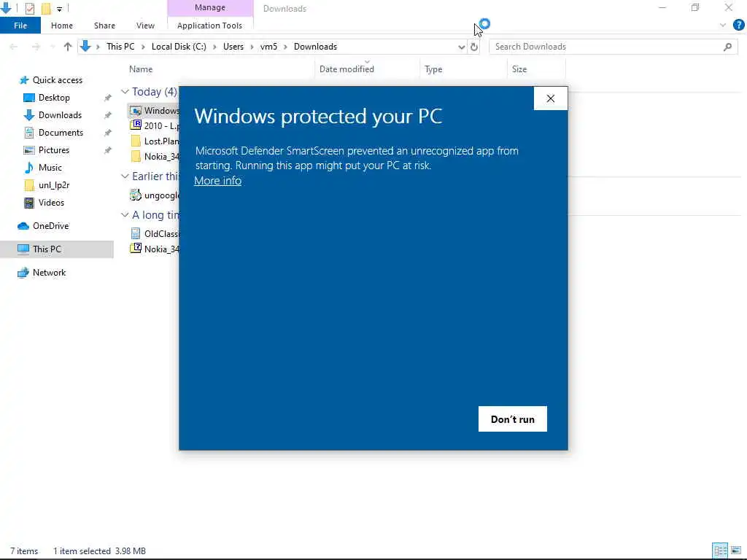Open the Share ribbon tab
Viewport: 747px width, 560px height.
point(104,26)
